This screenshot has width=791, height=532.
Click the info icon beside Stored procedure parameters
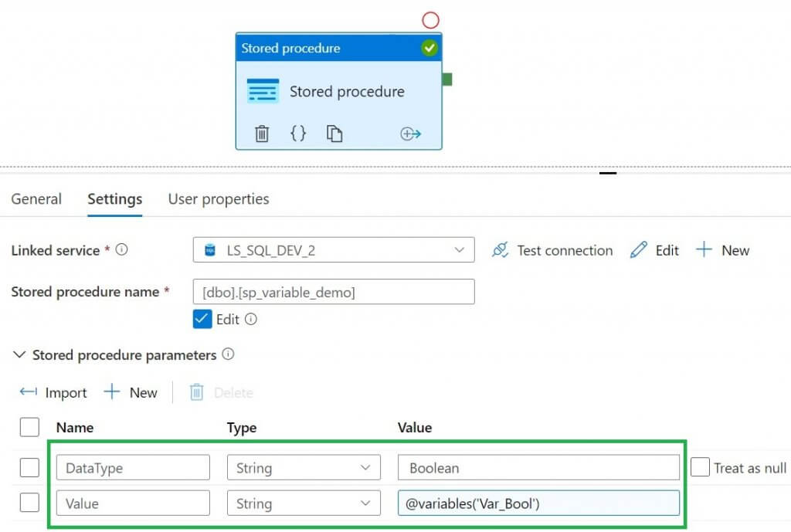[x=228, y=354]
